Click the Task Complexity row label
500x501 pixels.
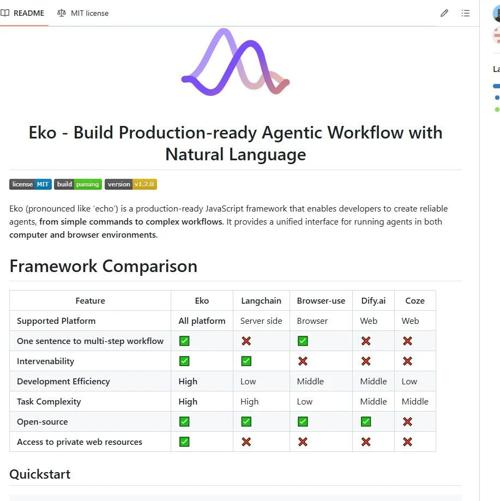49,402
